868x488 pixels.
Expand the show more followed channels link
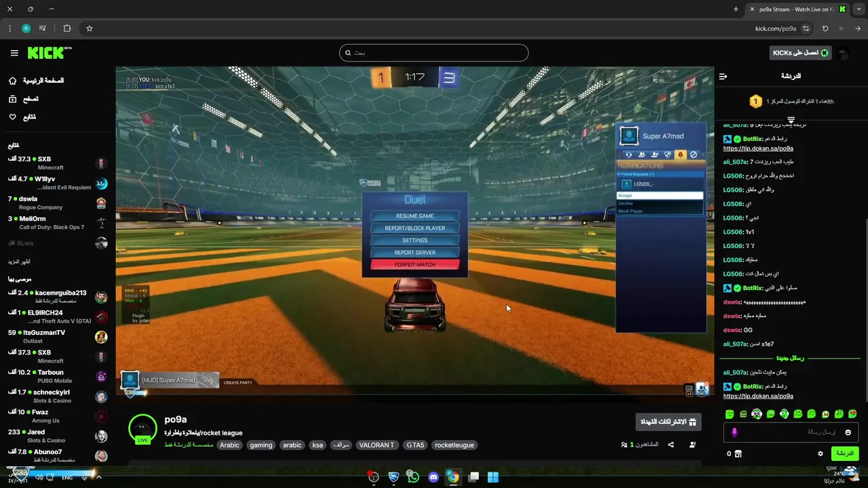[19, 262]
